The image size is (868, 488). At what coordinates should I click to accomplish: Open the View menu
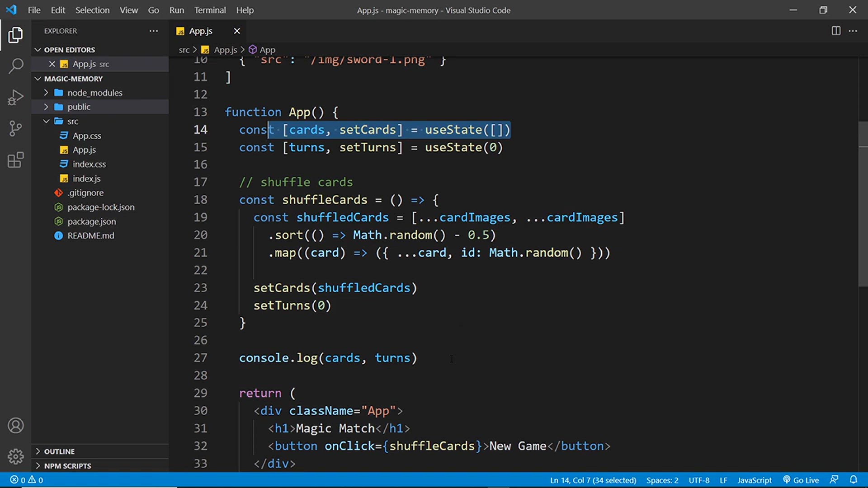click(129, 10)
